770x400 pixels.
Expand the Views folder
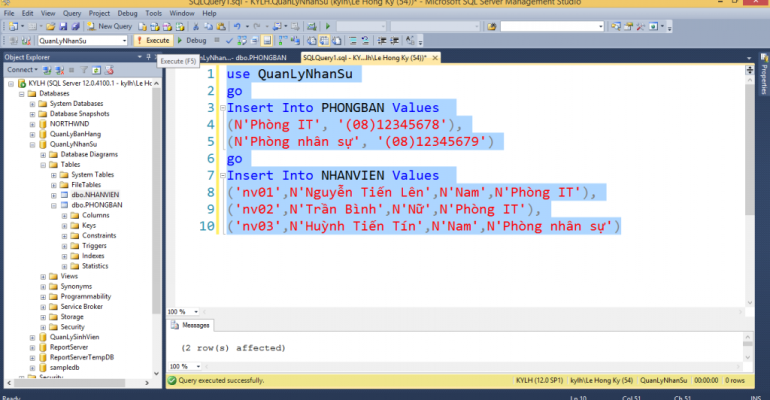pos(43,276)
